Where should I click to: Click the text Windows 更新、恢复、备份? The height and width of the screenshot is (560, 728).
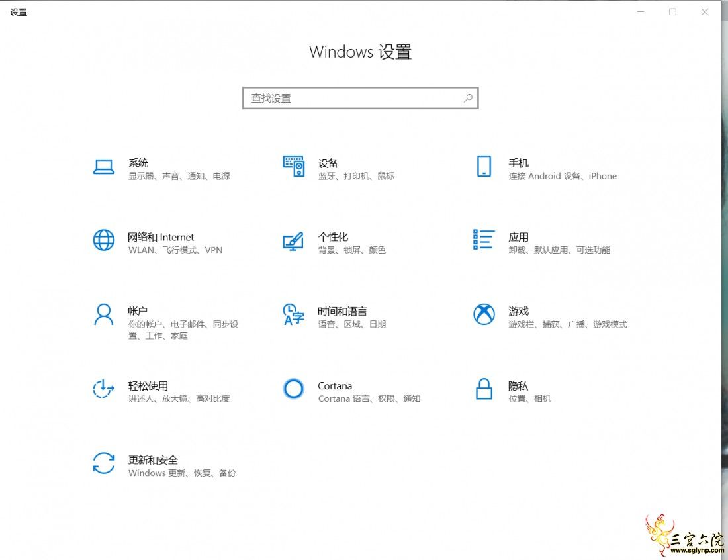(x=182, y=473)
